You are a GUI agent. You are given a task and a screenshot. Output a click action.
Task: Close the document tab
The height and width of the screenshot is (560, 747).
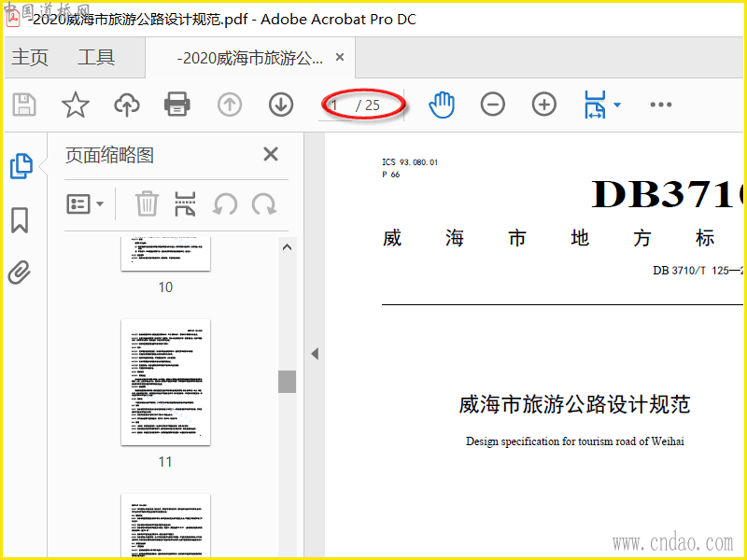tap(340, 57)
